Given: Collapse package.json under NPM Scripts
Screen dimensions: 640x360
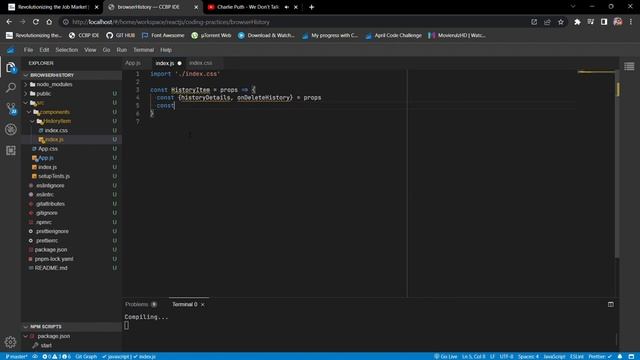Looking at the screenshot, I should point(71,336).
